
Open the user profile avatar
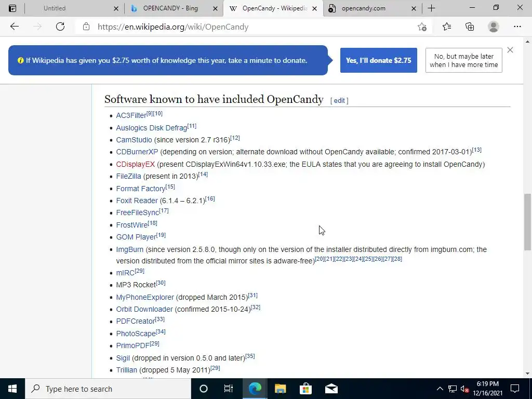point(494,26)
